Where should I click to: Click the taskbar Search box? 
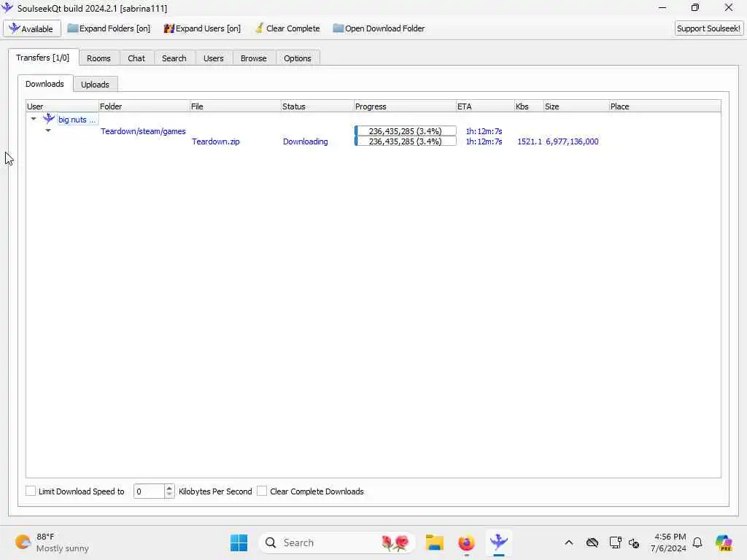[337, 542]
